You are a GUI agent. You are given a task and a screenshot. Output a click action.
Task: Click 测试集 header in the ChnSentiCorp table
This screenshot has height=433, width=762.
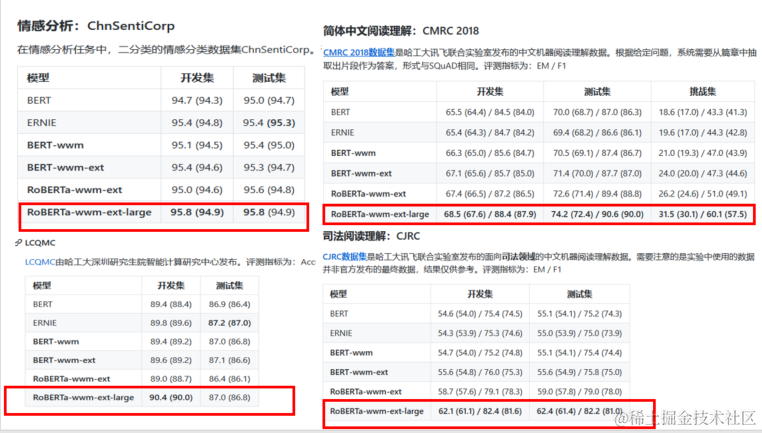(269, 78)
